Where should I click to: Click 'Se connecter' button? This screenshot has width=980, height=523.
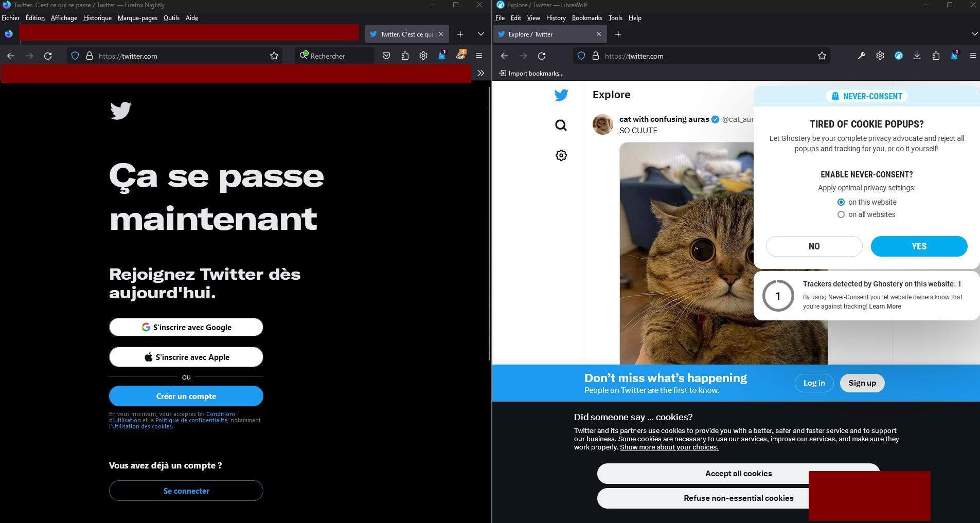coord(186,491)
